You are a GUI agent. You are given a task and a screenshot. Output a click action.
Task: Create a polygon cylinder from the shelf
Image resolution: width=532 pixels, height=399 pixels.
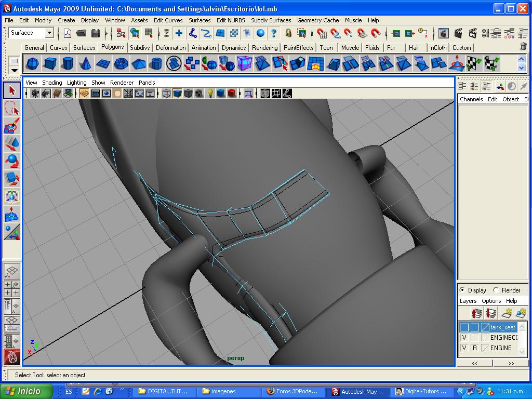(x=68, y=63)
